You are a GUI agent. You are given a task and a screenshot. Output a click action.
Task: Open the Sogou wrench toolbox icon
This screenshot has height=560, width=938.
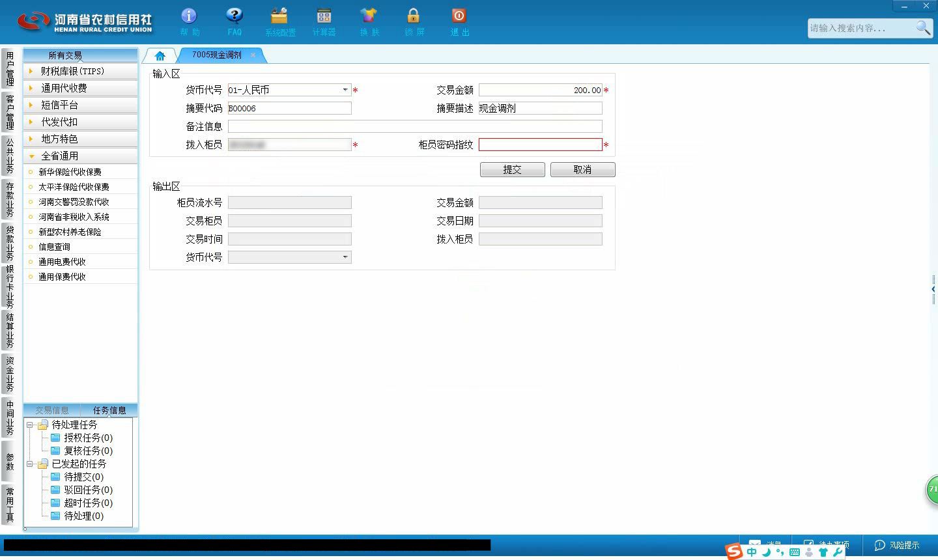838,552
